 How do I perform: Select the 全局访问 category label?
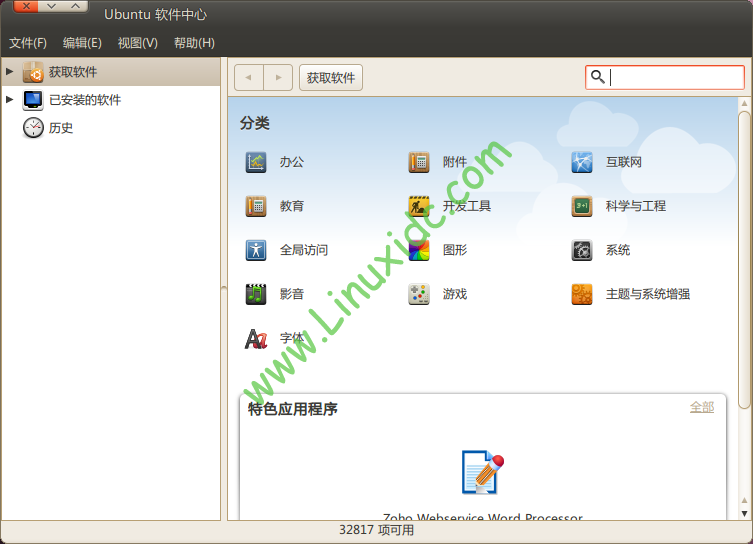click(304, 250)
